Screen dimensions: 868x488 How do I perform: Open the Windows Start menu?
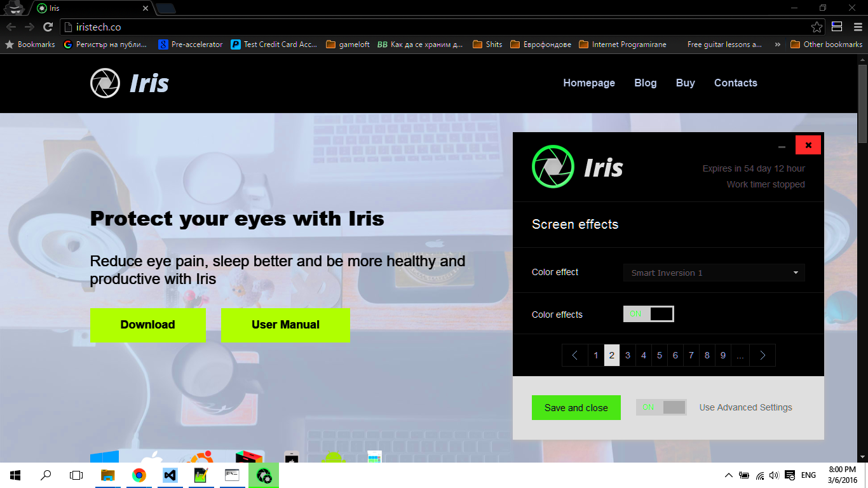click(x=15, y=475)
